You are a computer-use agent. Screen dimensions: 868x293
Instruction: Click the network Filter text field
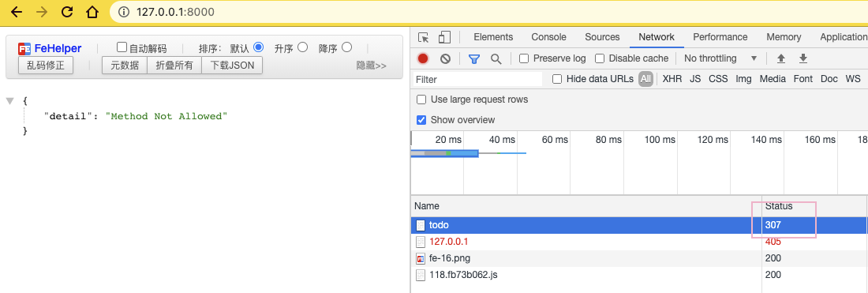[x=478, y=79]
